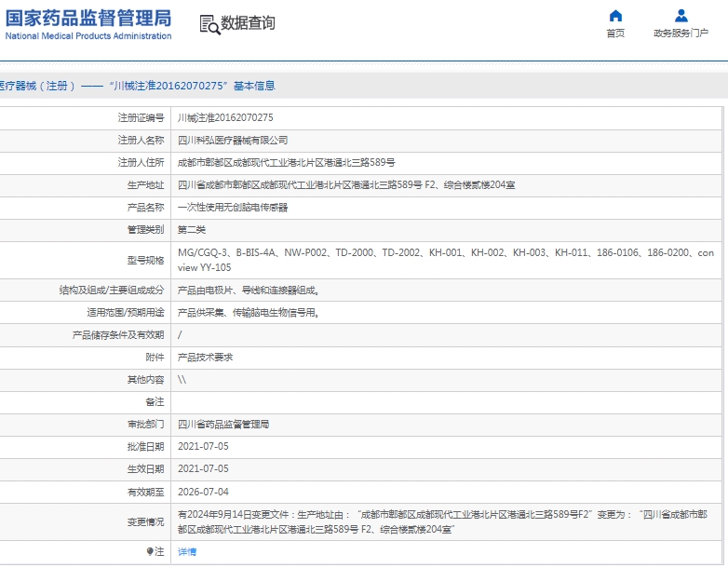Open the 政务服务门户 user icon
Viewport: 728px width, 568px height.
click(681, 16)
